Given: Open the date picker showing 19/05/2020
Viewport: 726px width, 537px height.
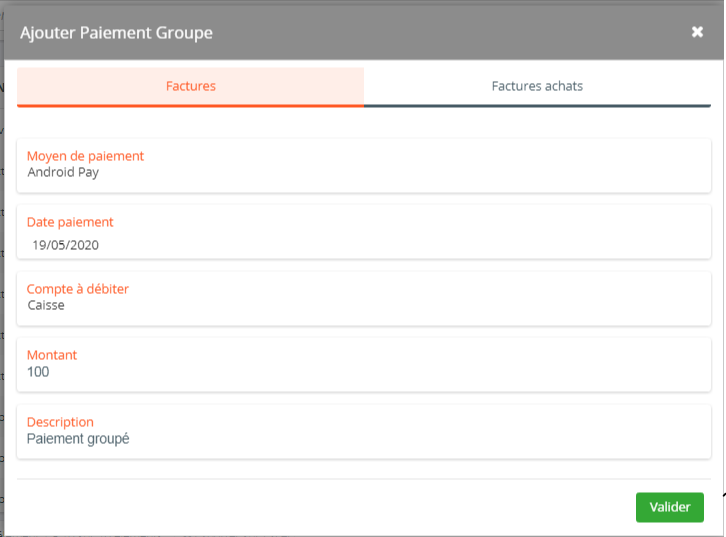Looking at the screenshot, I should tap(65, 245).
